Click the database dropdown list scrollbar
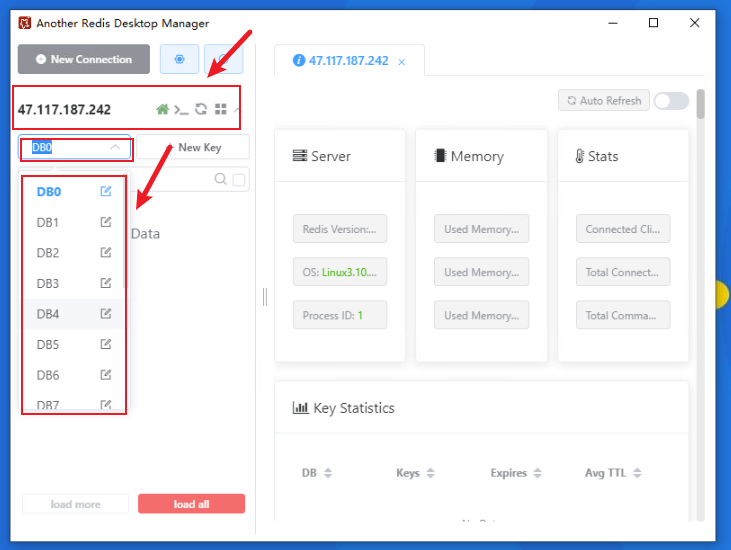The image size is (731, 550). [x=124, y=232]
